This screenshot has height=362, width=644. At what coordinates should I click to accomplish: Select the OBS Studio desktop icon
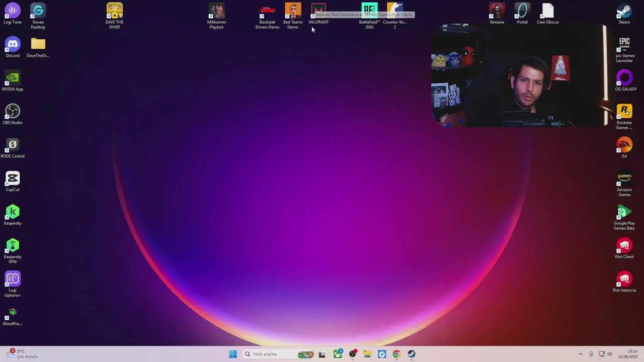(x=13, y=115)
